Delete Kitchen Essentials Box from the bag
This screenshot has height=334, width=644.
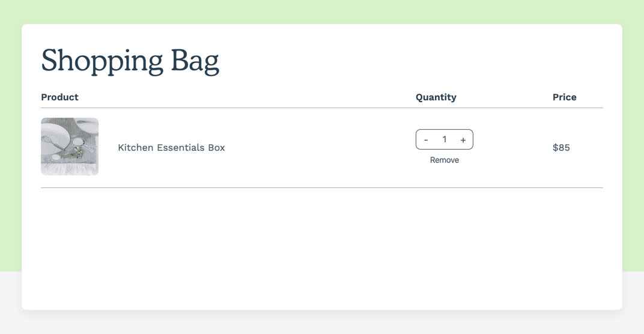click(445, 160)
